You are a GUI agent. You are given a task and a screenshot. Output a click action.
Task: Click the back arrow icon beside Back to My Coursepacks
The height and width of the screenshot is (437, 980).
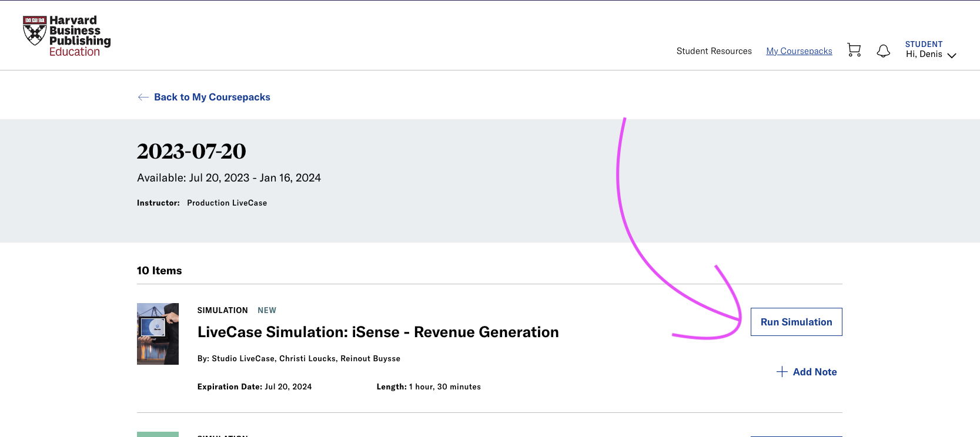point(143,97)
